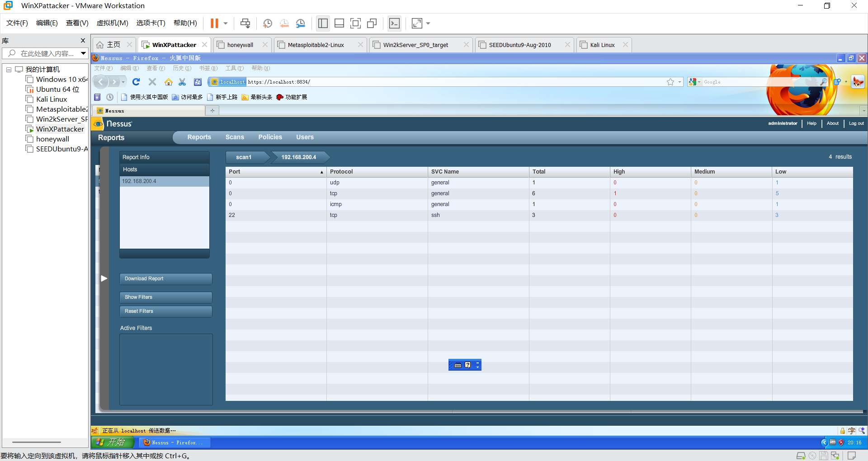Viewport: 868px width, 461px height.
Task: Switch to the Kali Linux VM tab
Action: pyautogui.click(x=604, y=45)
